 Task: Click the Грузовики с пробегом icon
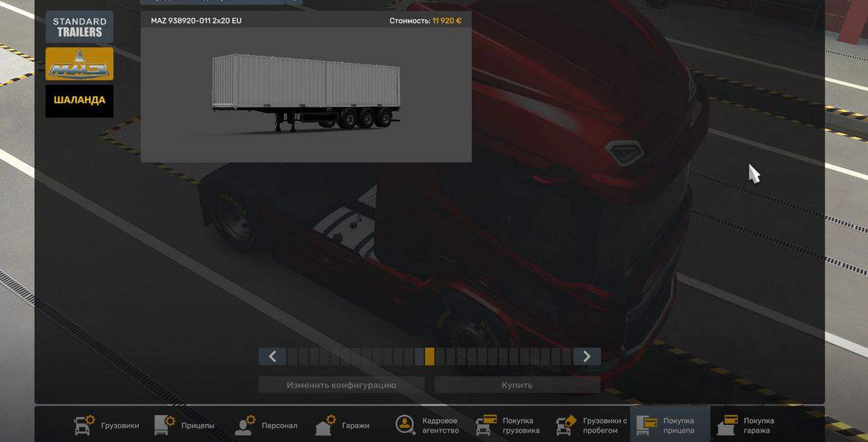point(567,425)
